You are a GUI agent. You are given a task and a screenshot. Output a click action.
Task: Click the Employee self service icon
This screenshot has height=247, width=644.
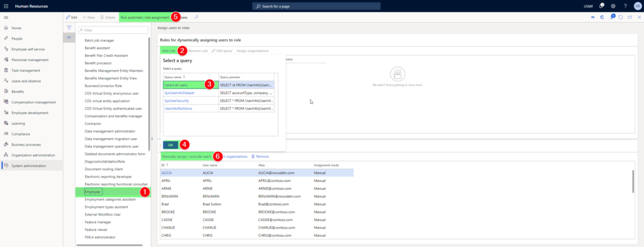6,49
